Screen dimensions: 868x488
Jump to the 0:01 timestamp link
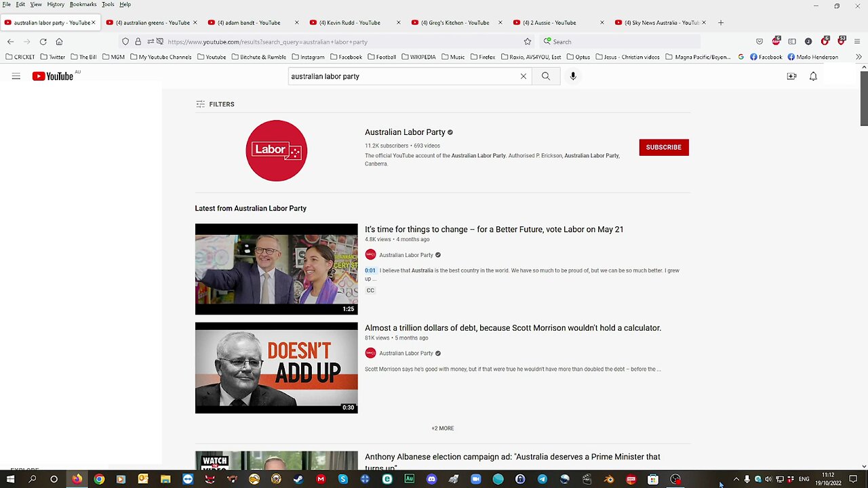370,270
